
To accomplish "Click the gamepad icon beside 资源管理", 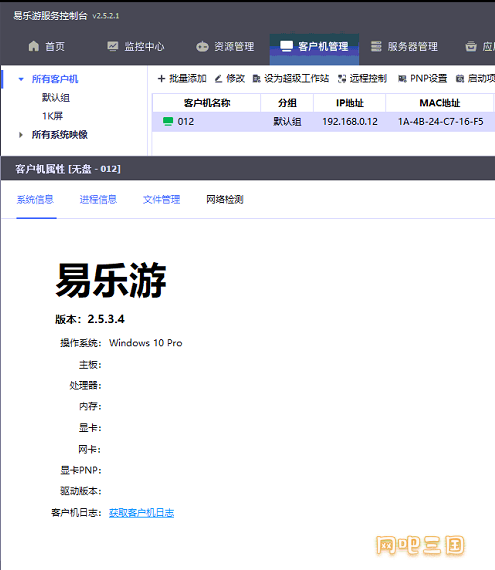I will point(202,47).
